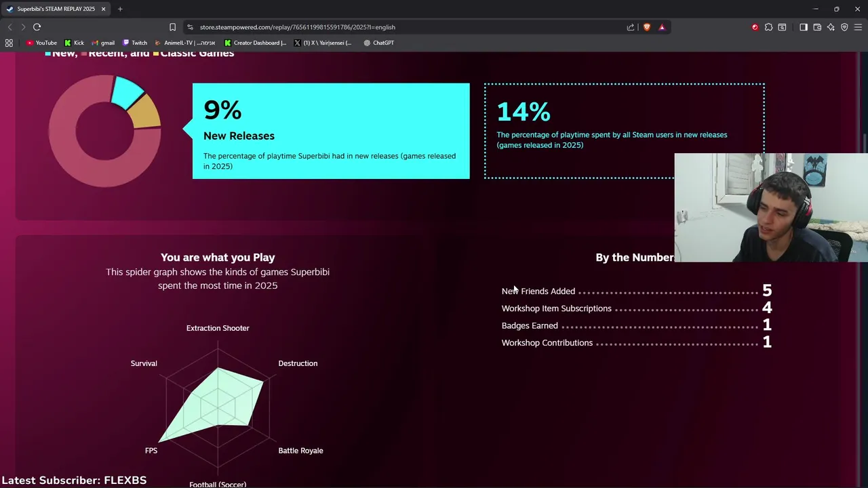This screenshot has width=868, height=488.
Task: Click the Extraction Shooter graph label
Action: pyautogui.click(x=218, y=328)
